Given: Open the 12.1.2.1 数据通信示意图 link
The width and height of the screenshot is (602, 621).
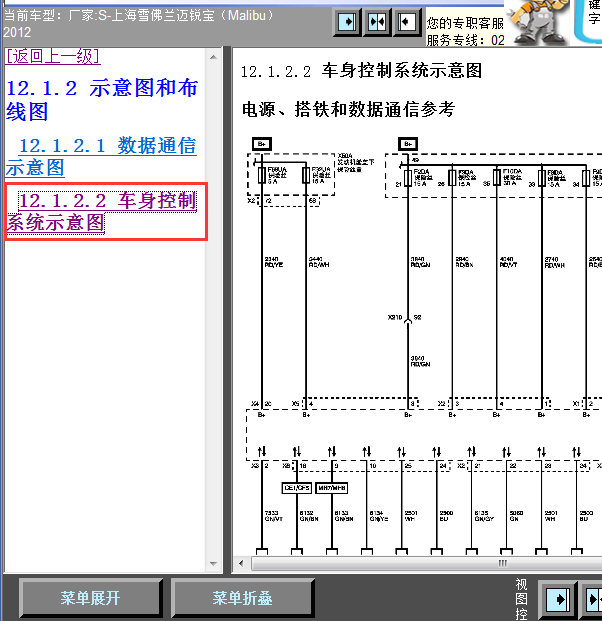Looking at the screenshot, I should click(101, 156).
